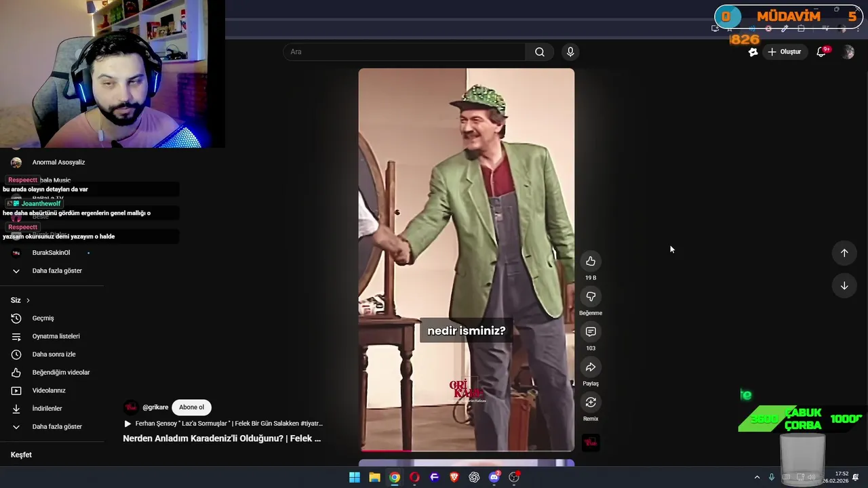Switch to Chrome in the taskbar
Screen dimensions: 868x488
pos(395,477)
